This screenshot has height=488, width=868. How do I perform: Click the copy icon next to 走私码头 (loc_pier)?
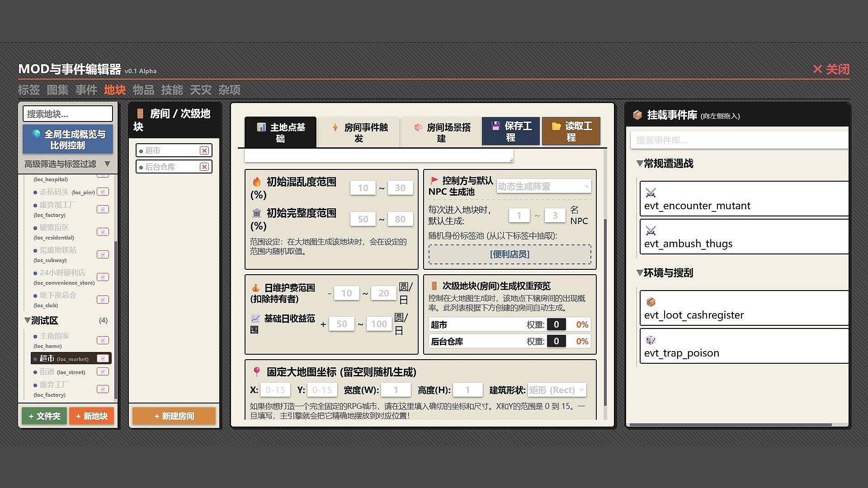(x=103, y=192)
